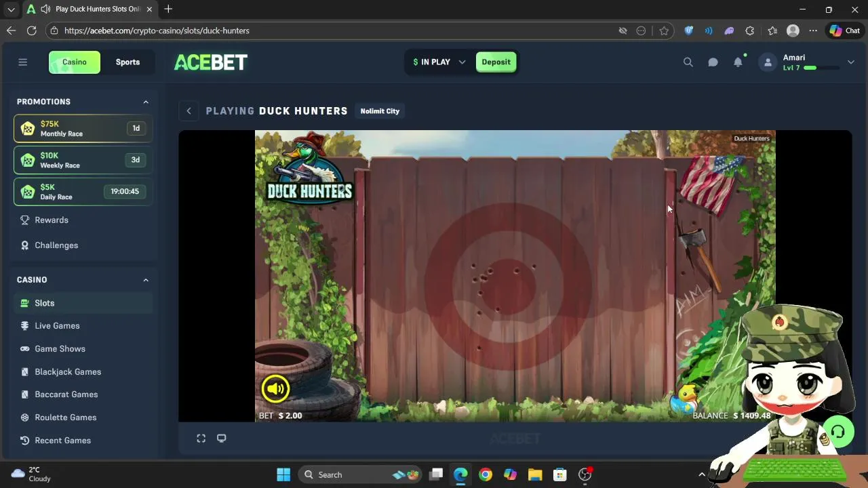Select Baccarat Games in the sidebar

coord(83,394)
